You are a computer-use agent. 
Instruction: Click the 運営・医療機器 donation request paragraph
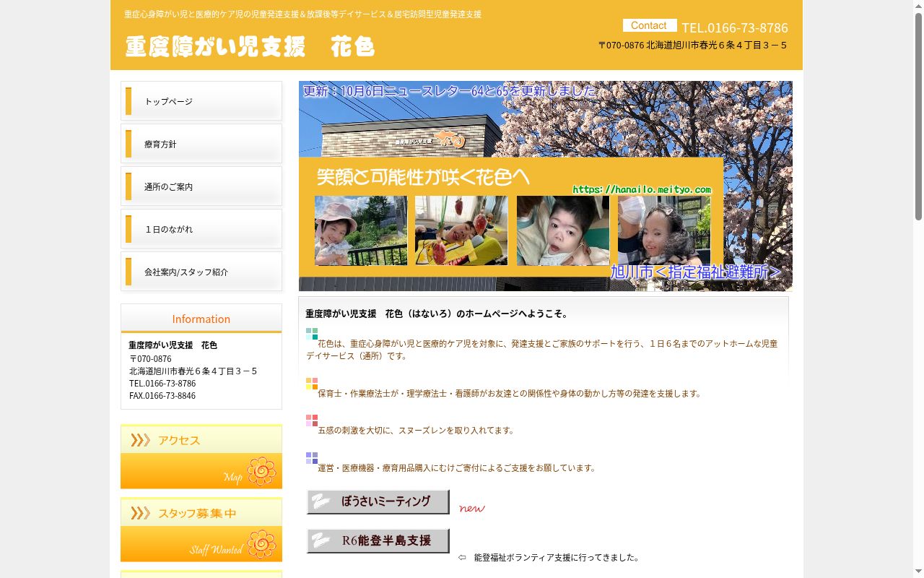(458, 468)
